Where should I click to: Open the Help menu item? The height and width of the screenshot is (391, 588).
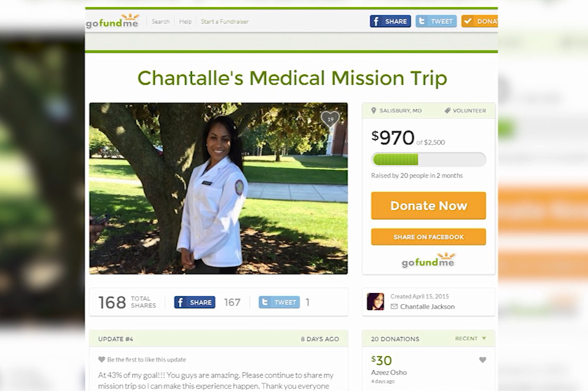(185, 21)
